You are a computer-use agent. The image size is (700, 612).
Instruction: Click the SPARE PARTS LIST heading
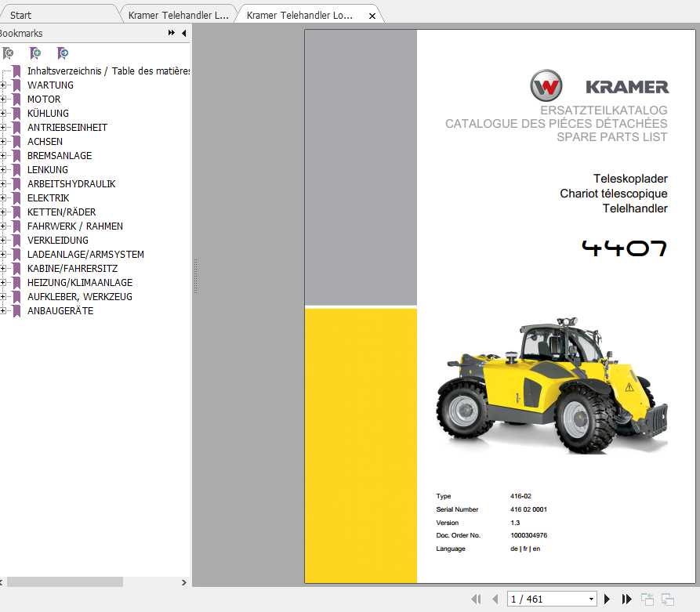click(612, 137)
